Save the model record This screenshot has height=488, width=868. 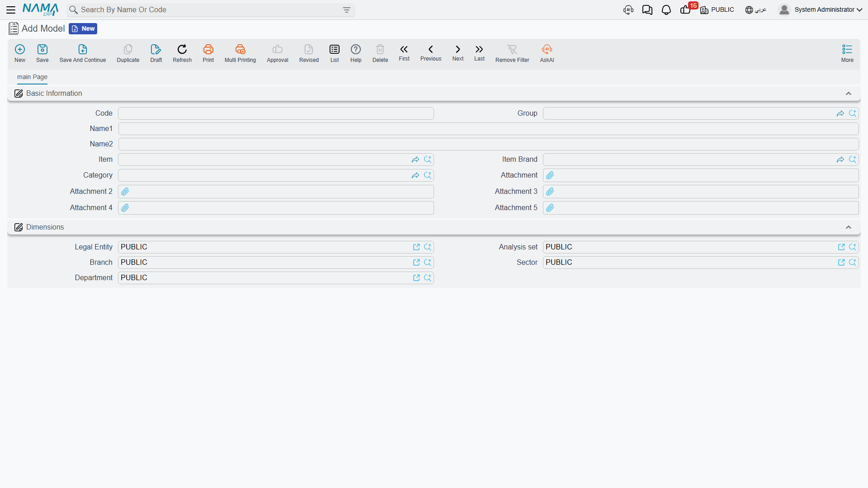(42, 53)
